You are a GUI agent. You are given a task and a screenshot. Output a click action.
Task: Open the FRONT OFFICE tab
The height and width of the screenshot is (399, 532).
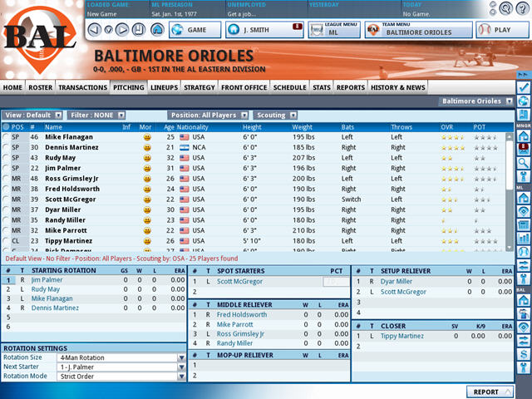click(x=244, y=87)
